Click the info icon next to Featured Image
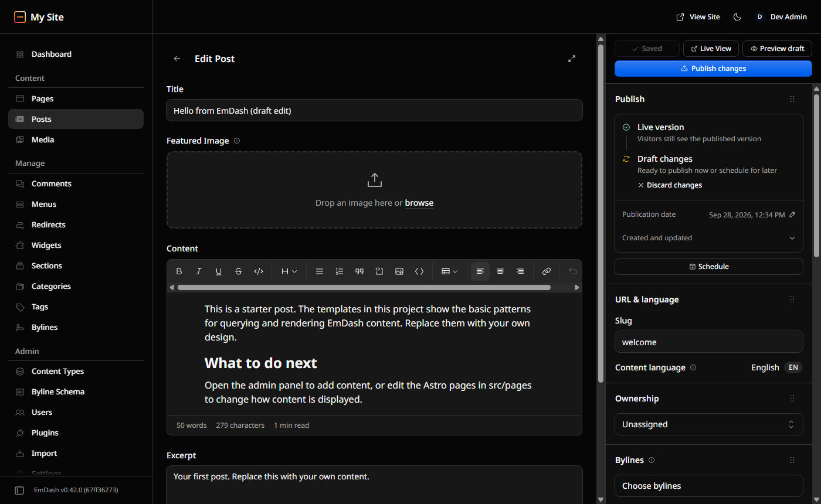The height and width of the screenshot is (504, 821). (237, 141)
